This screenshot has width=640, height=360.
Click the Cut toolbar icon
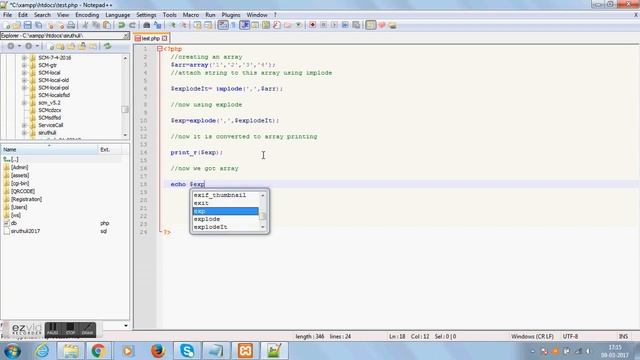pyautogui.click(x=85, y=25)
